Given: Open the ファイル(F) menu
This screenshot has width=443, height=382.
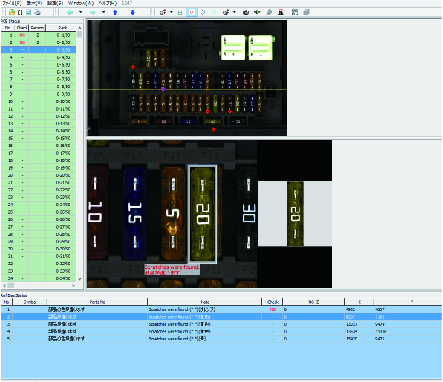Looking at the screenshot, I should pos(12,3).
